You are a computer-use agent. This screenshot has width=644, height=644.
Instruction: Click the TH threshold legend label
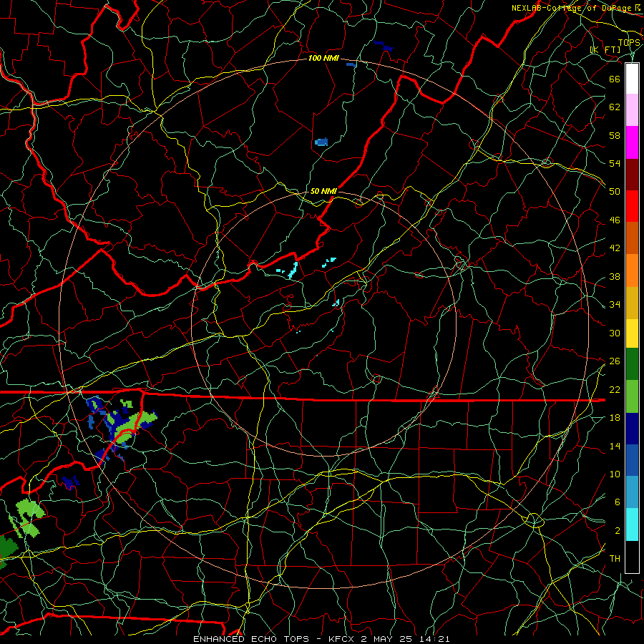coord(615,559)
